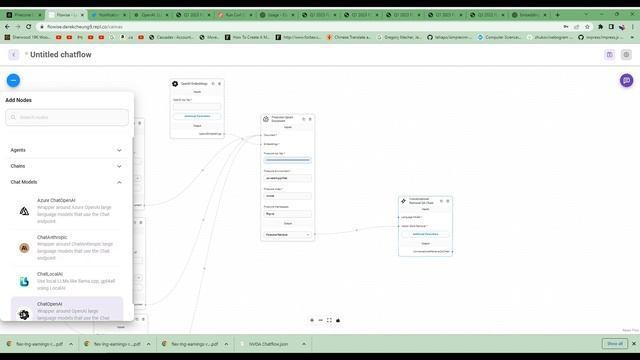Open options for first earnings pdf download
The width and height of the screenshot is (640, 360).
pyautogui.click(x=71, y=344)
